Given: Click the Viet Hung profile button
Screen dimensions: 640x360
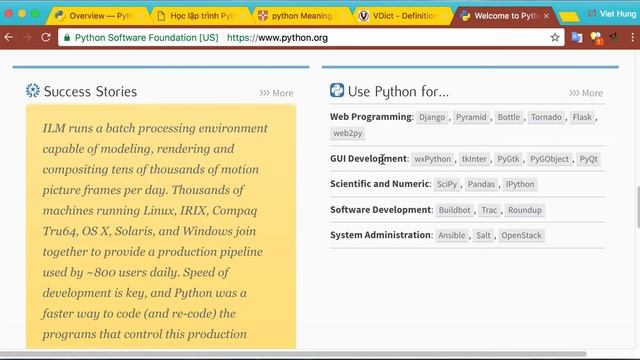Looking at the screenshot, I should tap(611, 14).
